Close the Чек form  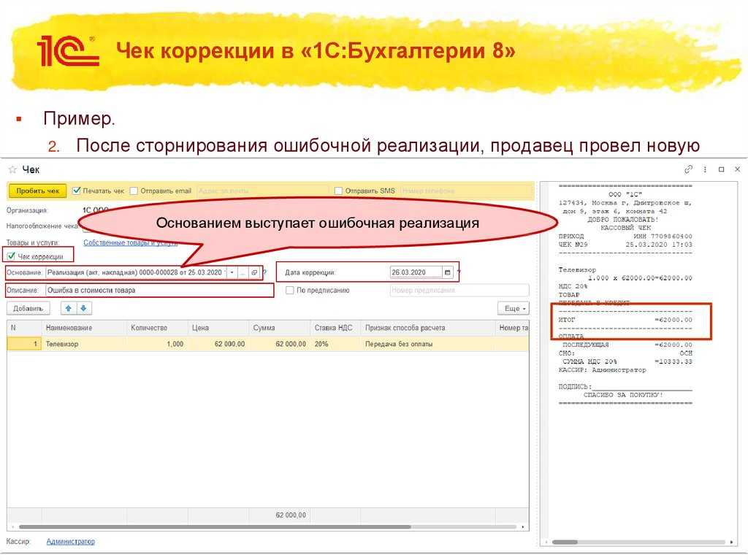coord(737,169)
